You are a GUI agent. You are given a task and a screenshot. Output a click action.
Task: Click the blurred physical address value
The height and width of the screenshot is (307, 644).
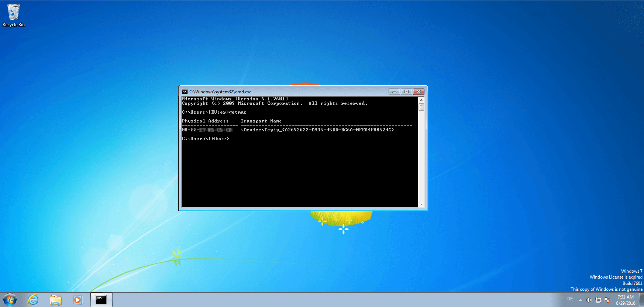click(x=207, y=130)
